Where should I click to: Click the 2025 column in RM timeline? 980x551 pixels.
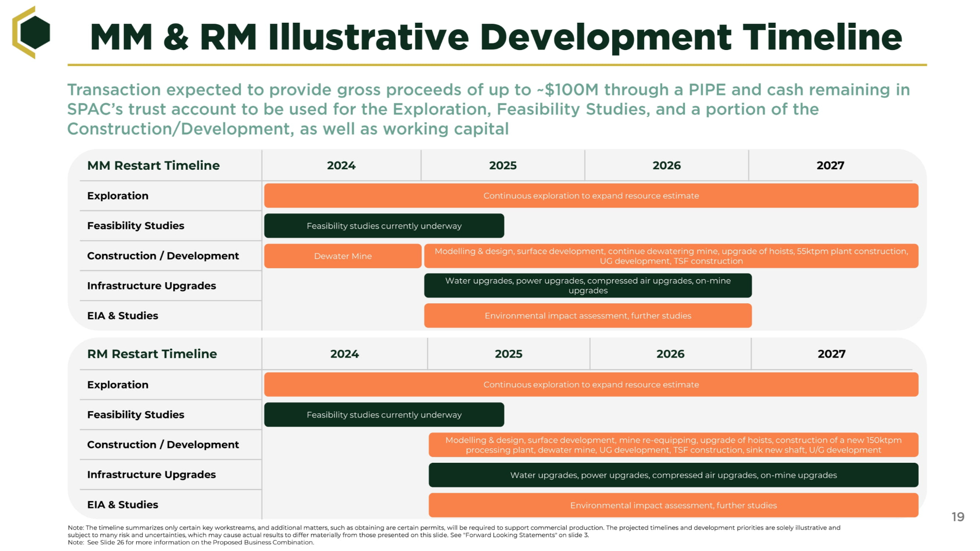coord(508,354)
